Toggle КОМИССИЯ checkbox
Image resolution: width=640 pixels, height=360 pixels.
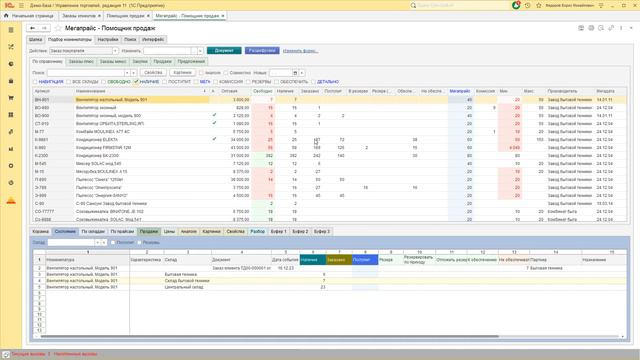[x=216, y=82]
